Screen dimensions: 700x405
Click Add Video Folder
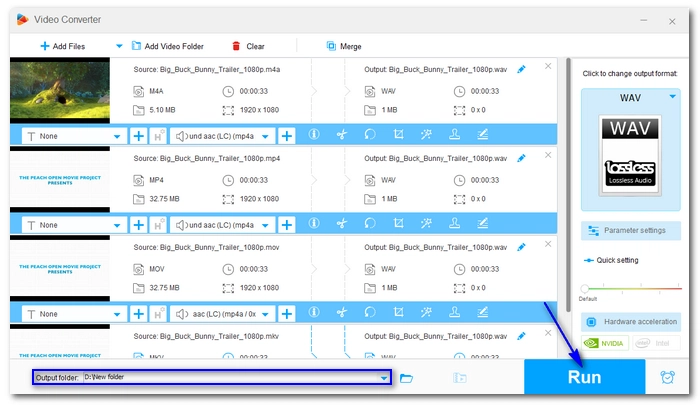[167, 46]
